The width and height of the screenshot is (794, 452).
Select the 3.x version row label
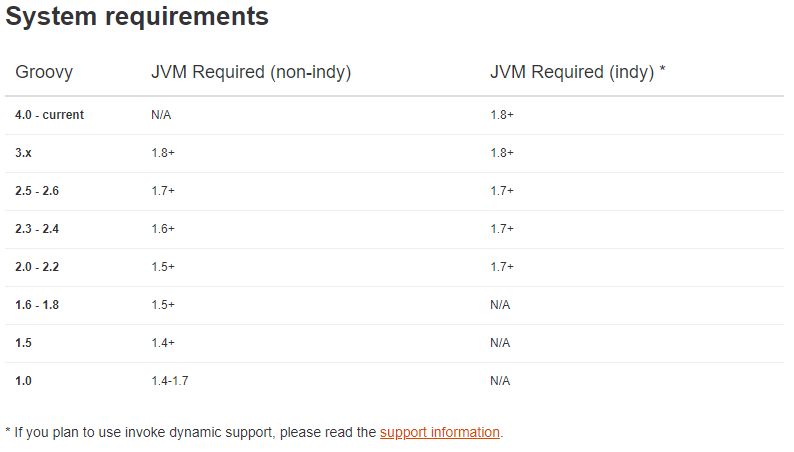[x=26, y=153]
